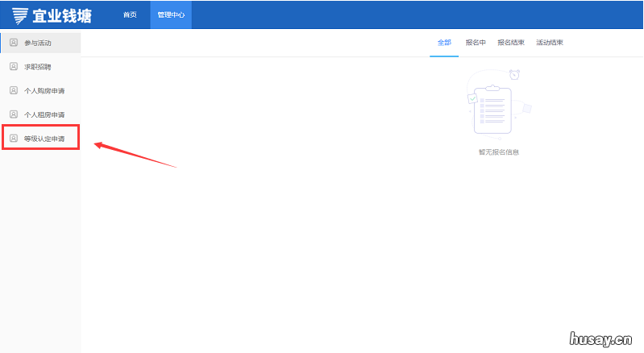Screen dimensions: 644x353
Task: Click the 求职招聘 sidebar icon
Action: point(13,66)
